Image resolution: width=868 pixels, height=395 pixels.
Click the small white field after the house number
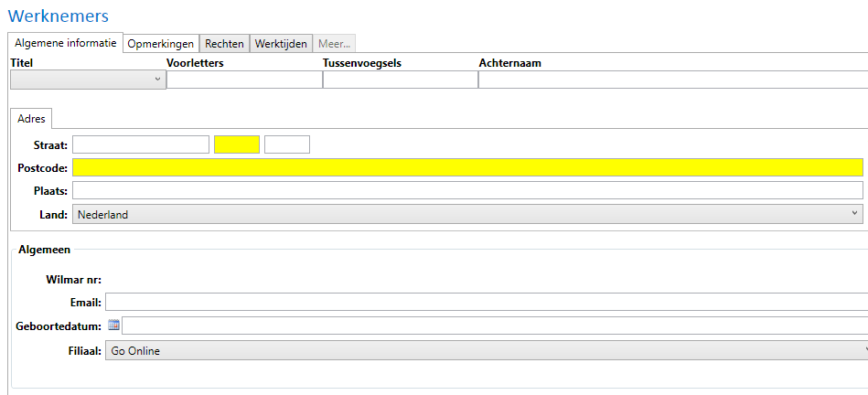pos(287,144)
